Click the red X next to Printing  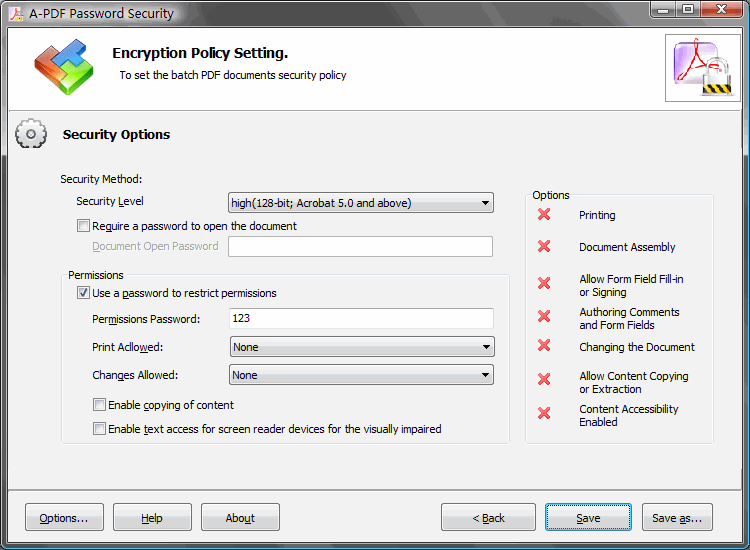[544, 215]
